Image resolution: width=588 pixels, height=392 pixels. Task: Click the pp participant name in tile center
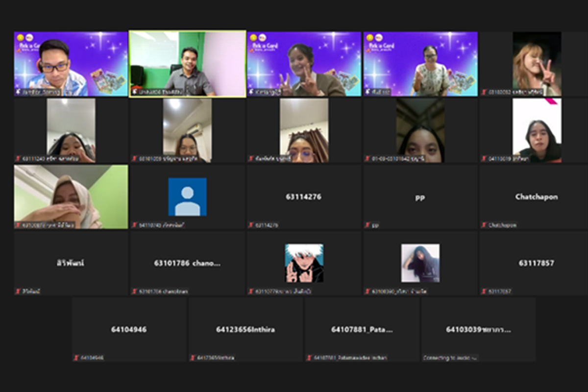420,197
